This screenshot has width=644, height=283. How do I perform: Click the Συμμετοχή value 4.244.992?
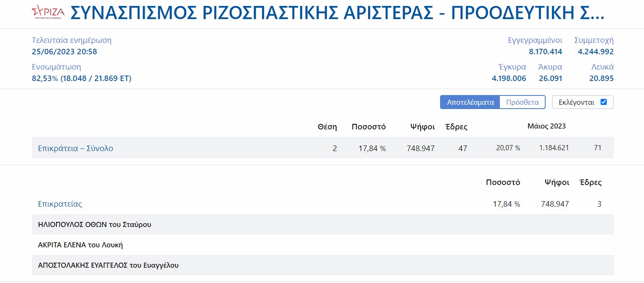click(595, 52)
